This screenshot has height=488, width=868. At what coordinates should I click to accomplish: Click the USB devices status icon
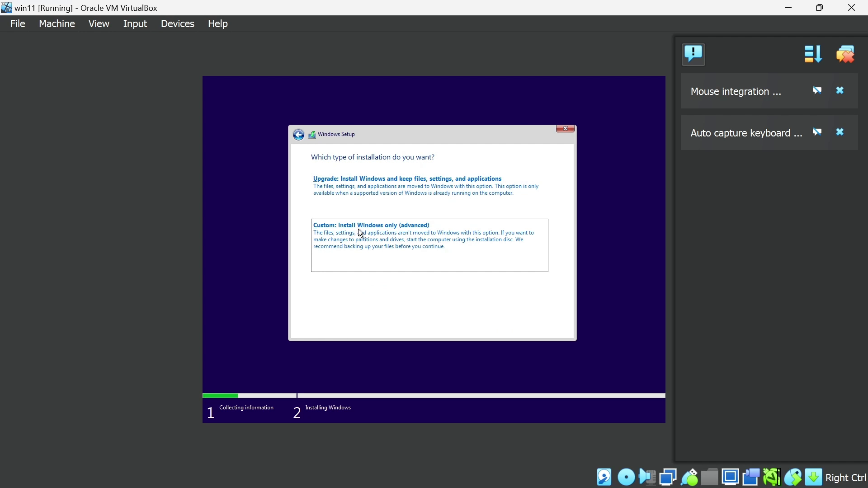(x=689, y=477)
